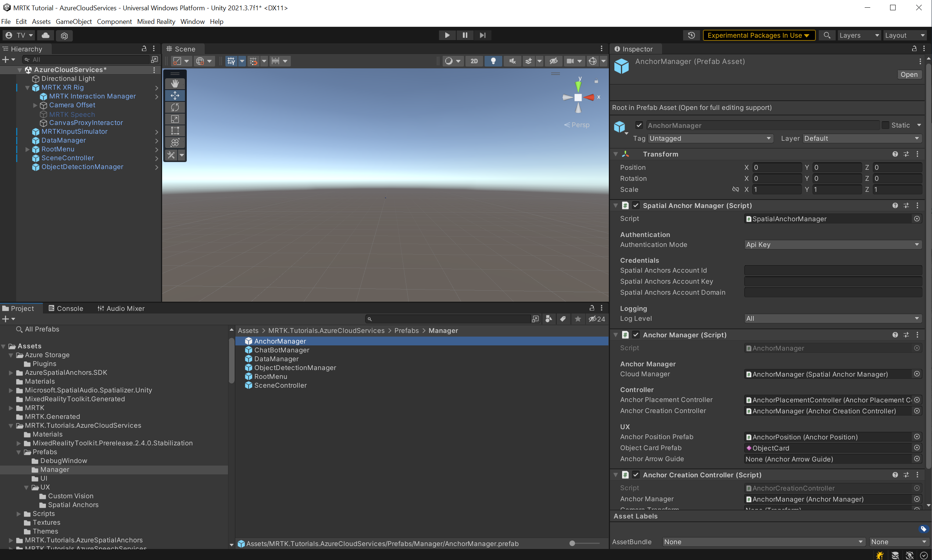The height and width of the screenshot is (560, 932).
Task: Enter Play mode
Action: pos(447,35)
